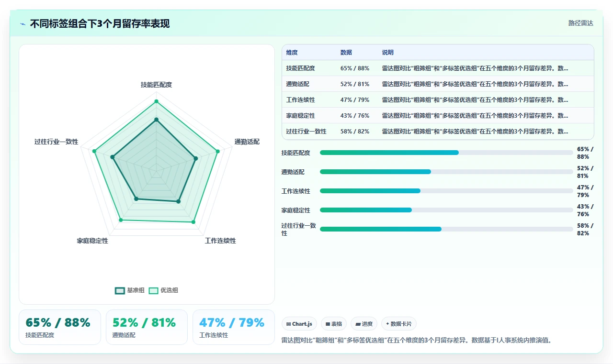Select the 工作连续性 table row

[438, 100]
